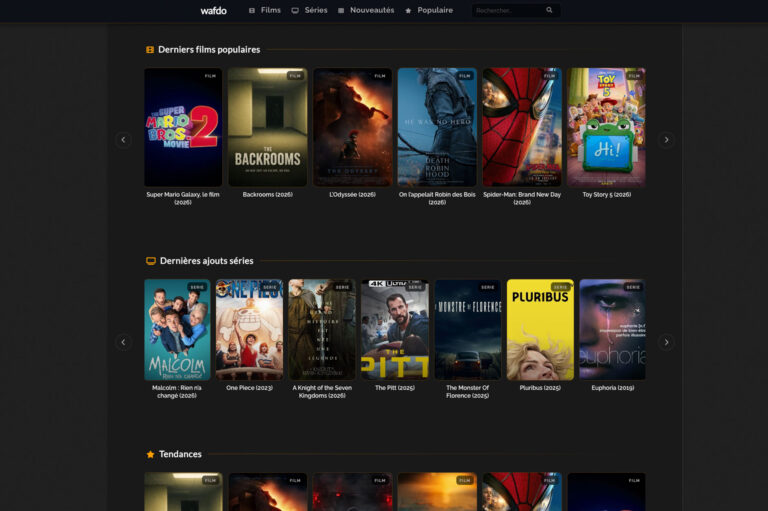The width and height of the screenshot is (768, 511).
Task: Click the list icon beside Nouveautés
Action: click(341, 10)
